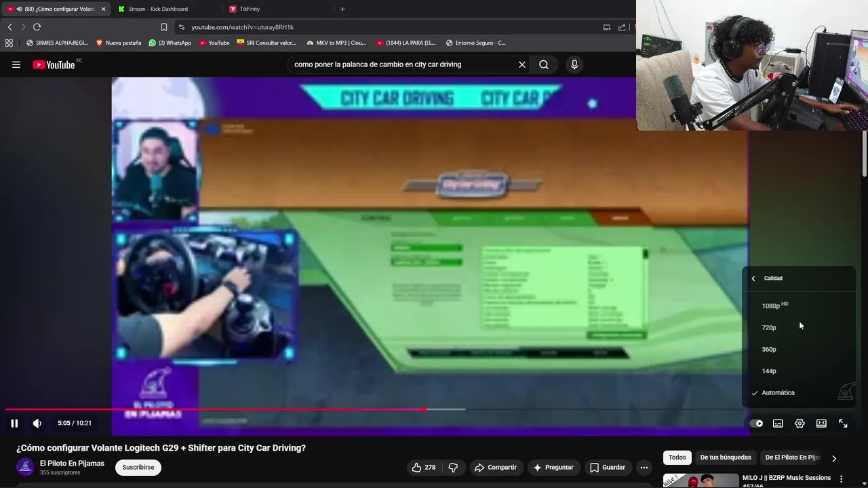The image size is (868, 488).
Task: Click the Suscribirse button
Action: click(138, 467)
